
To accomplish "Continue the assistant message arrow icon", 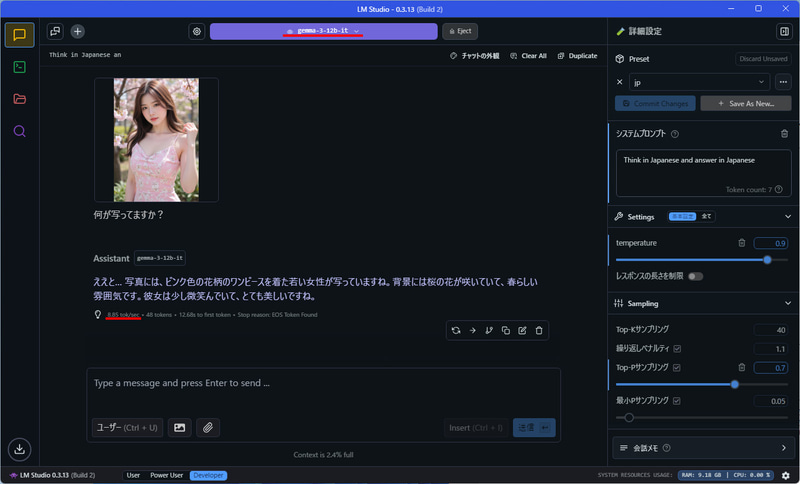I will (472, 330).
